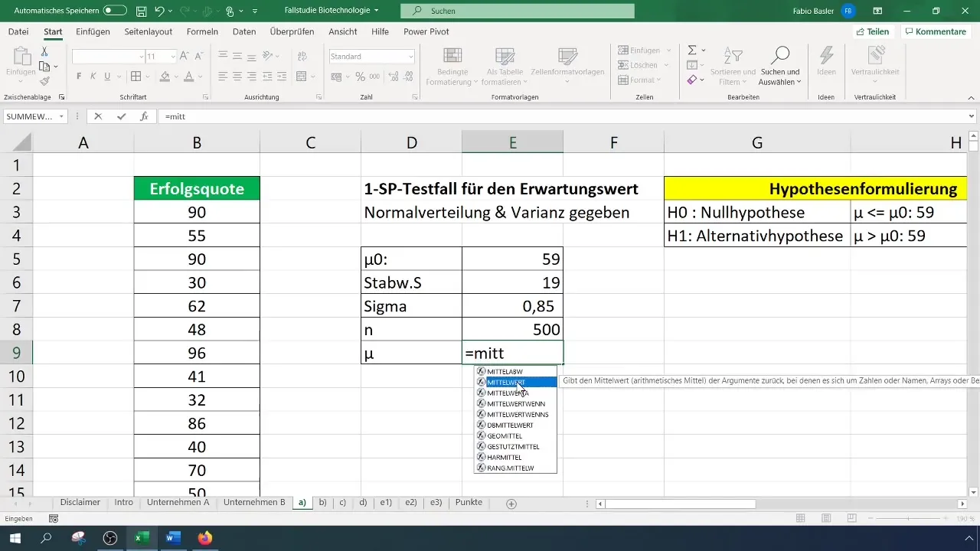The height and width of the screenshot is (551, 980).
Task: Expand the Suchen und Auswählen menu
Action: click(x=779, y=67)
